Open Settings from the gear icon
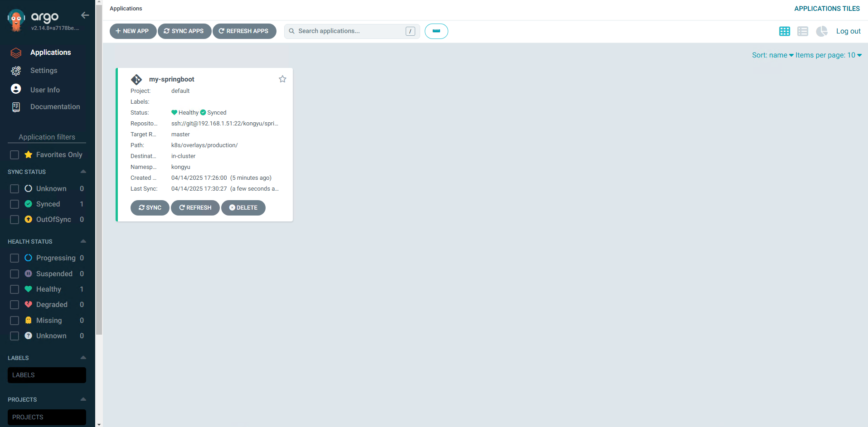This screenshot has width=868, height=427. tap(16, 71)
